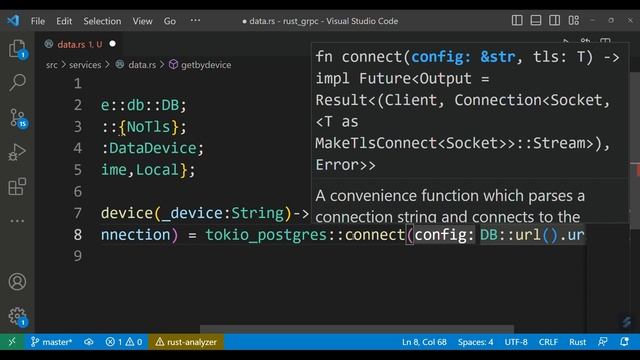Open the Run and Debug view
Image resolution: width=640 pixels, height=360 pixels.
tap(17, 153)
